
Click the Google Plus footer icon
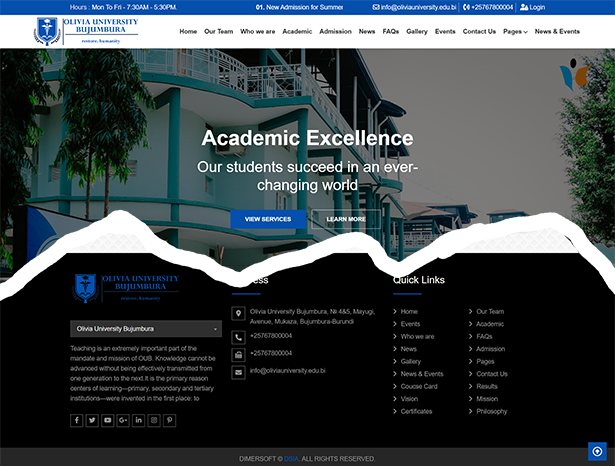123,420
